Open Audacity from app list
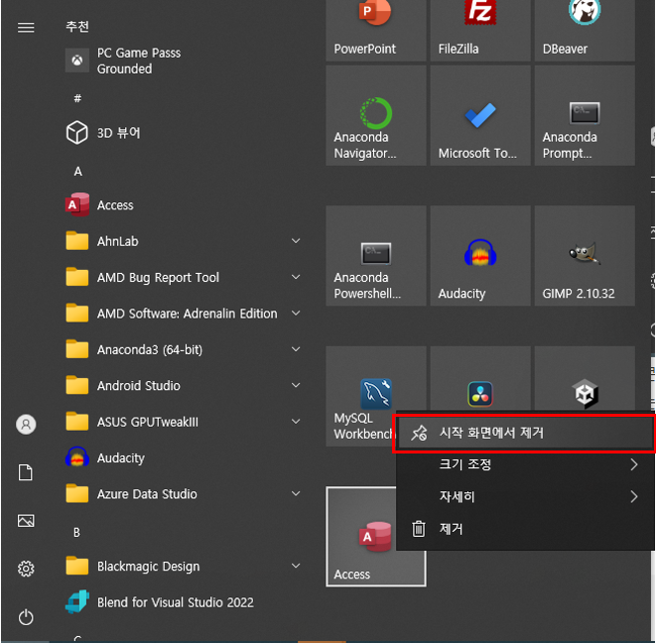The image size is (656, 644). pyautogui.click(x=183, y=457)
